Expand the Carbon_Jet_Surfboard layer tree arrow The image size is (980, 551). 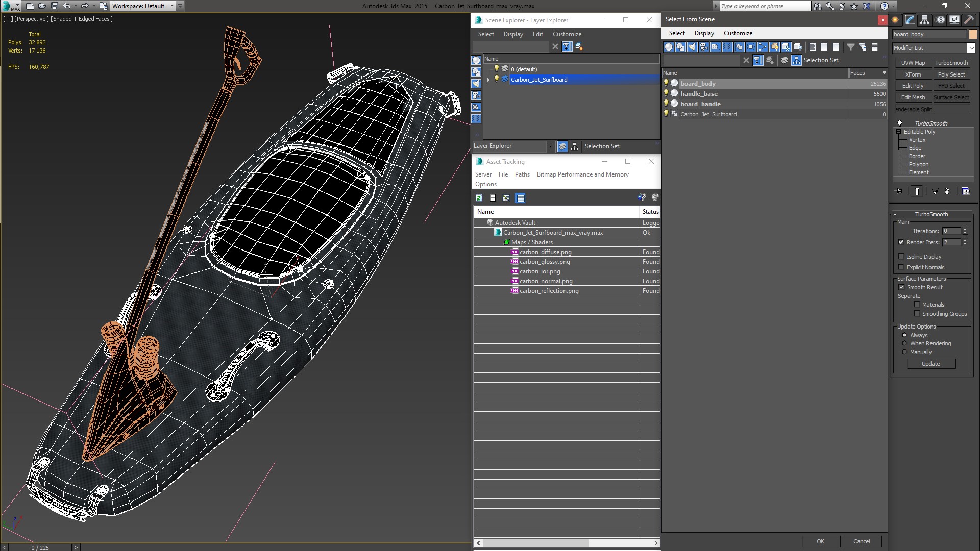[x=488, y=80]
